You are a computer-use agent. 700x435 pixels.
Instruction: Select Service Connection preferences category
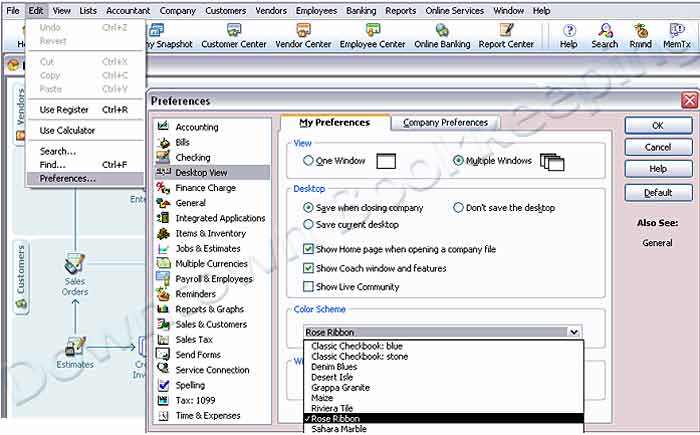(x=212, y=370)
